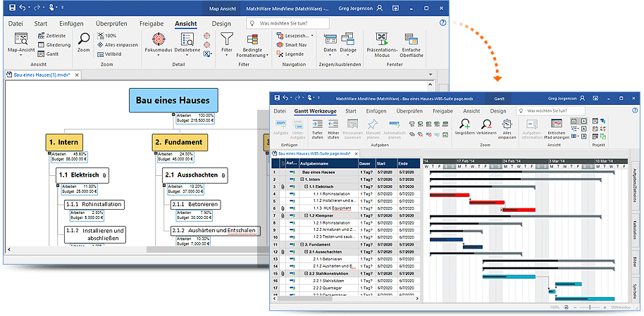Switch to Gantt view in map window

coord(48,53)
